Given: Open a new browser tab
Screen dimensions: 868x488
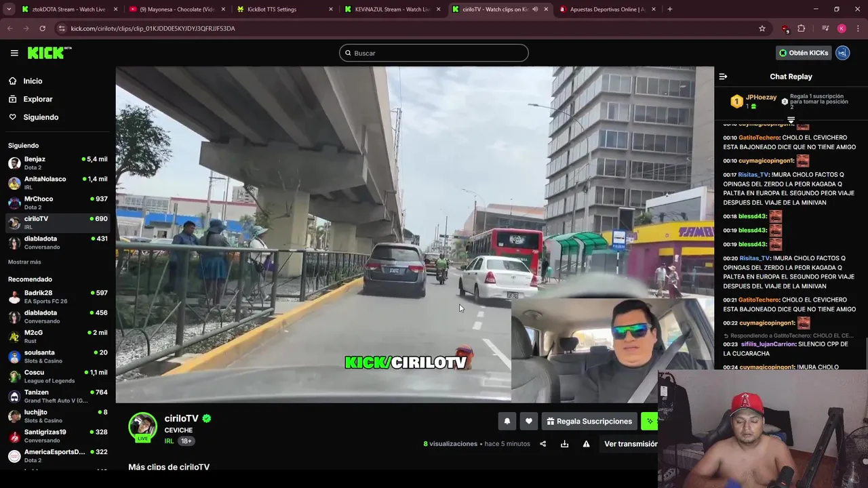Looking at the screenshot, I should click(670, 9).
